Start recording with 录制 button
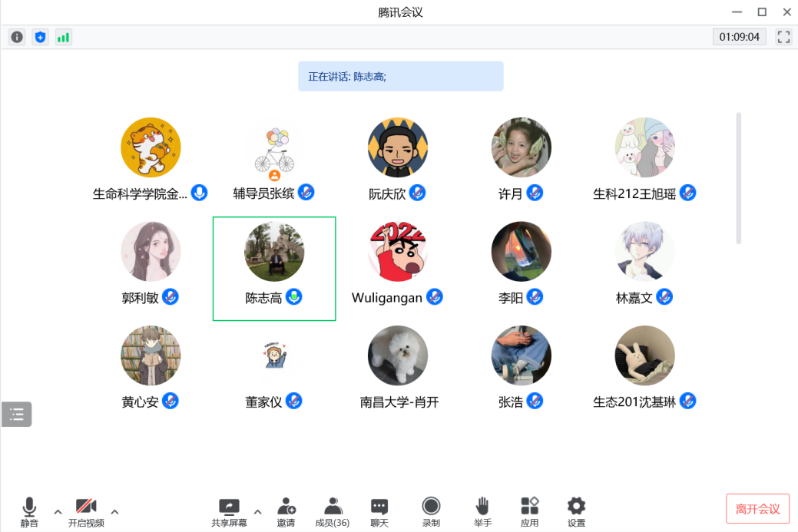The image size is (798, 532). coord(431,511)
